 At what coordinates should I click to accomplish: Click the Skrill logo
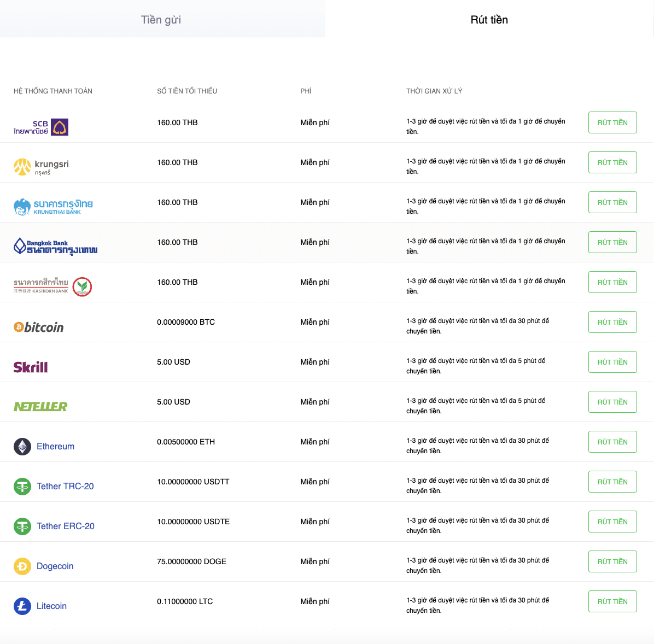31,367
